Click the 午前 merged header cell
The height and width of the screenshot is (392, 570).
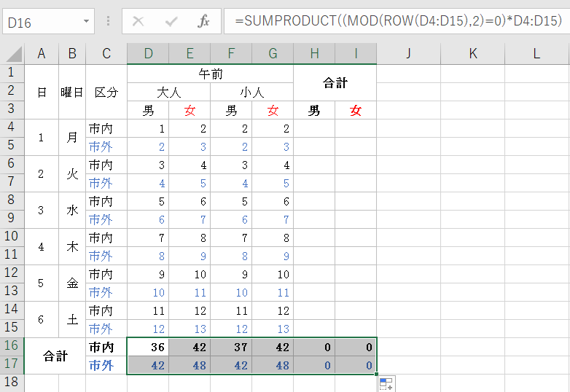(210, 74)
